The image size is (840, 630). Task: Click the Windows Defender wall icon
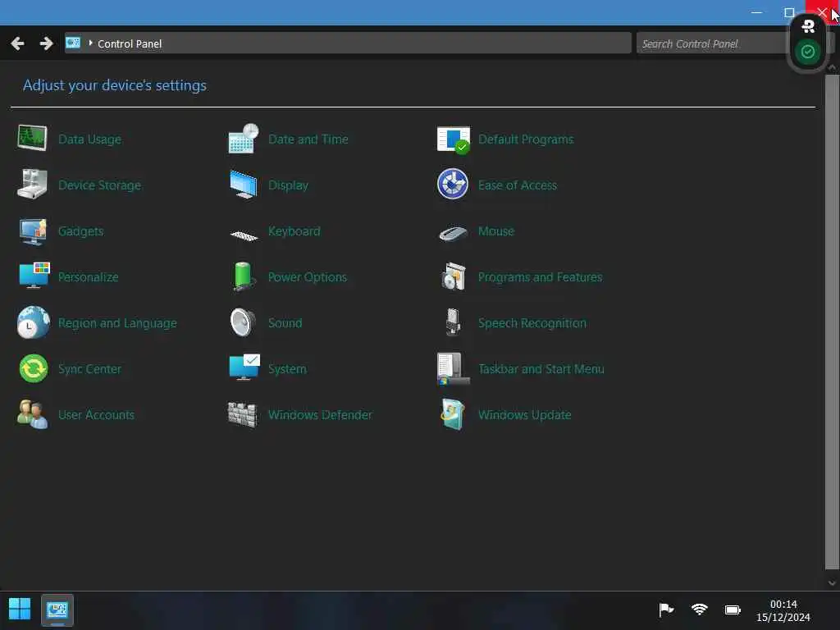(243, 414)
